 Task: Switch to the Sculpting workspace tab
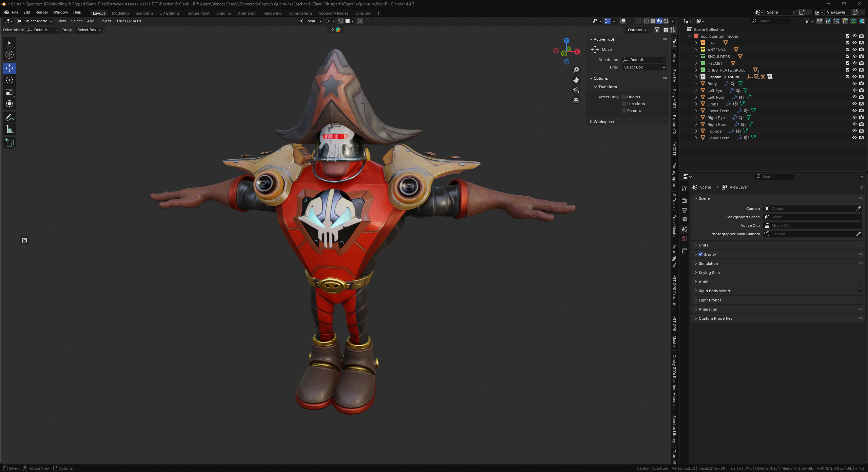pyautogui.click(x=144, y=13)
